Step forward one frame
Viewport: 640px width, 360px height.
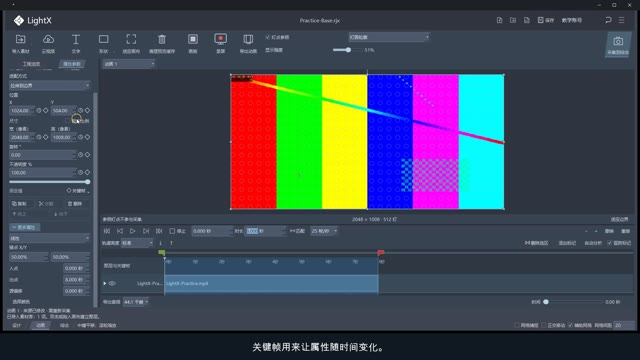[146, 231]
